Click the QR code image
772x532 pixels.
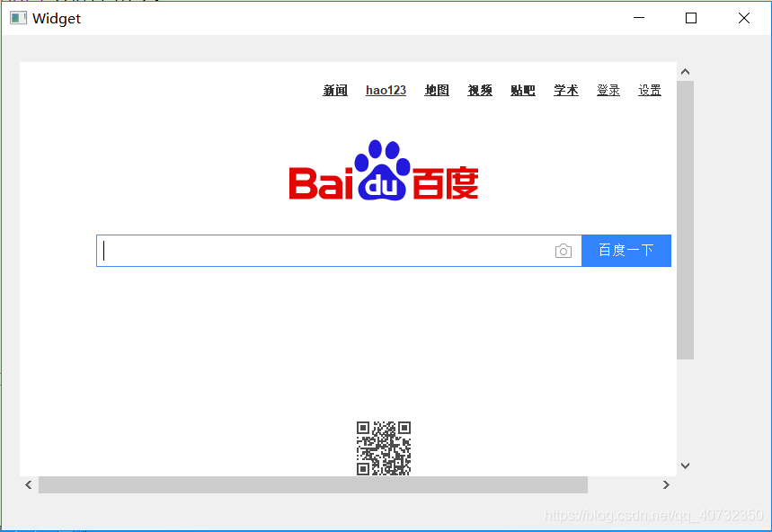pos(384,448)
